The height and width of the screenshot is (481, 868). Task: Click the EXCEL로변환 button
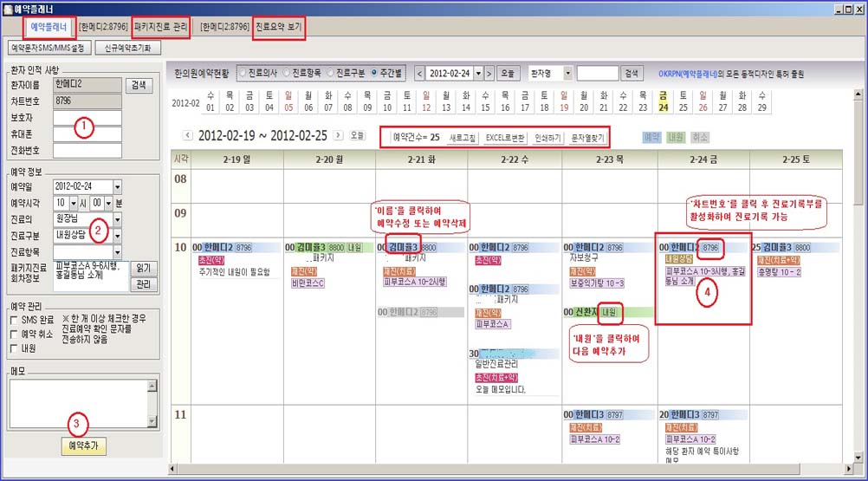click(x=505, y=138)
